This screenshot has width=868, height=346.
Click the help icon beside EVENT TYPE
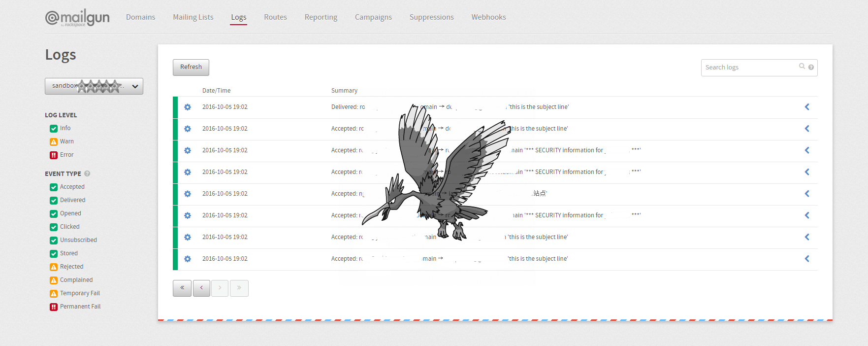(87, 173)
